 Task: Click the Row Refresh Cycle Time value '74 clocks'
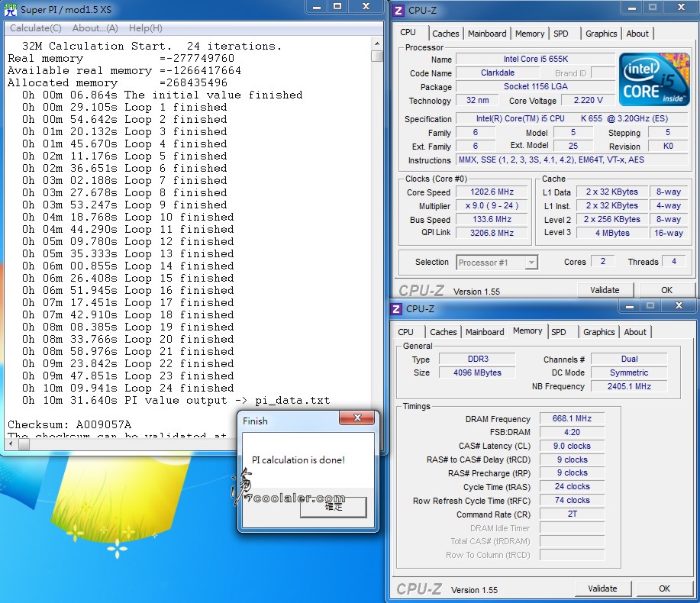click(x=572, y=501)
